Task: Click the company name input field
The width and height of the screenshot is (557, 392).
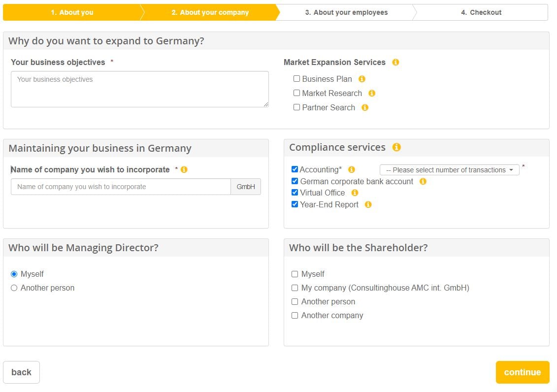Action: 121,187
